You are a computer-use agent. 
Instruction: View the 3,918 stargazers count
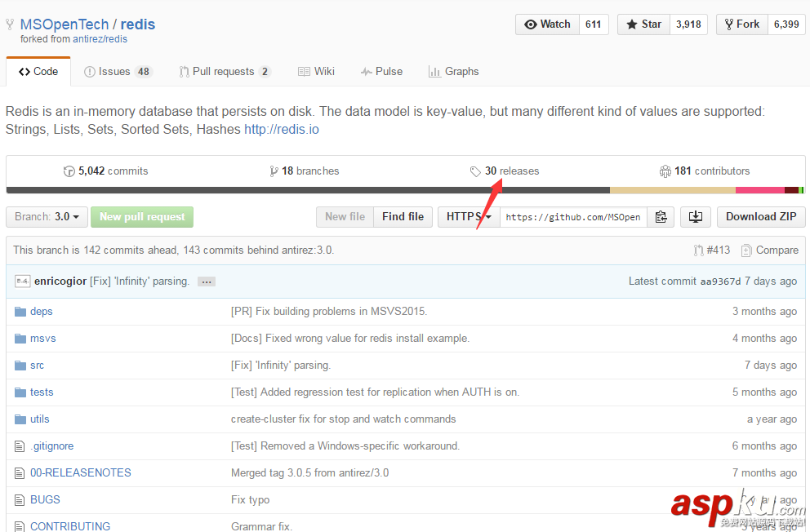pos(688,24)
